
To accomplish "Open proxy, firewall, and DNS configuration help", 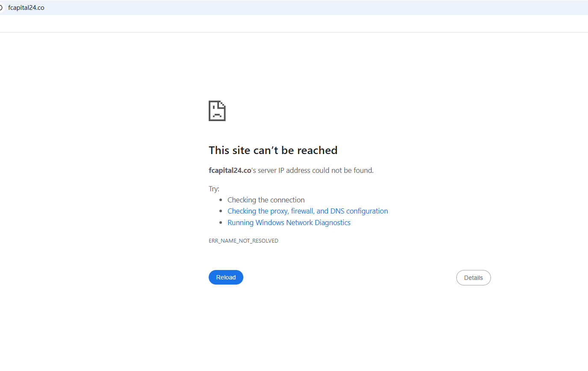I will [307, 211].
